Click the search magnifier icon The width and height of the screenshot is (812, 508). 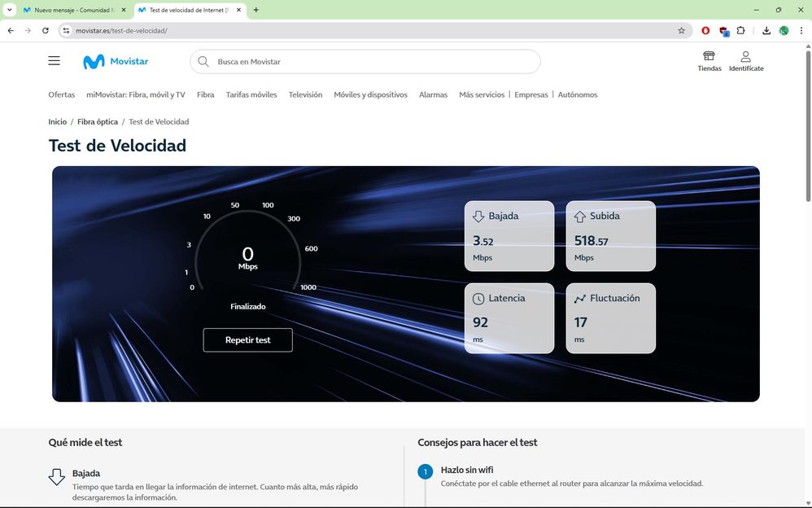203,62
